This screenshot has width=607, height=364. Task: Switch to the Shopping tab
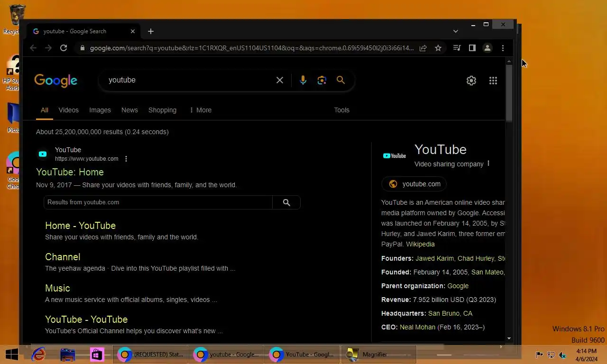tap(162, 110)
